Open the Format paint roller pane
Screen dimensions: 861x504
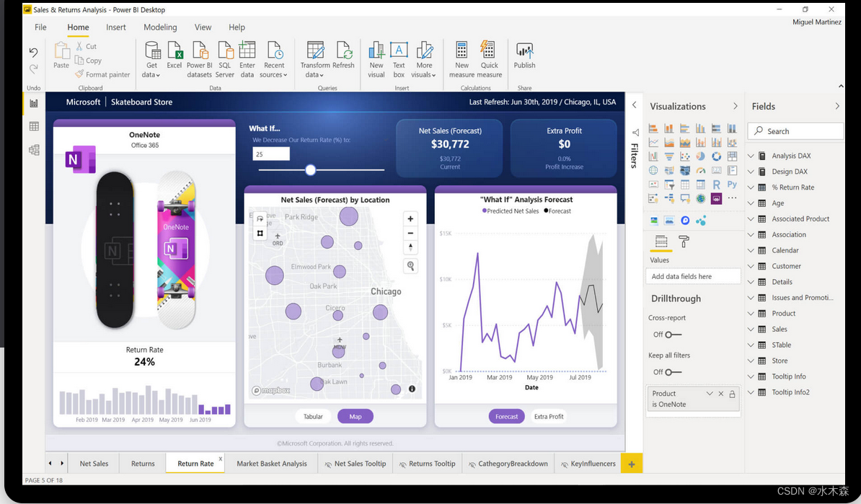coord(684,241)
